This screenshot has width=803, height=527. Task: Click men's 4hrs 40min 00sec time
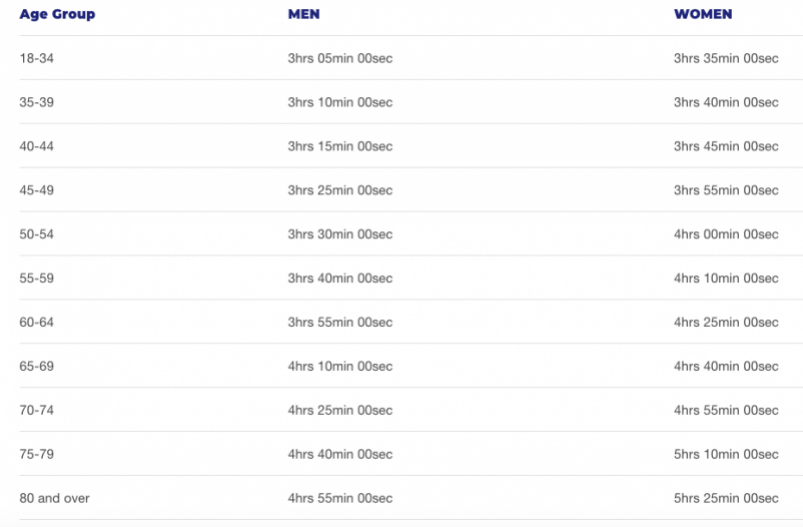click(340, 454)
